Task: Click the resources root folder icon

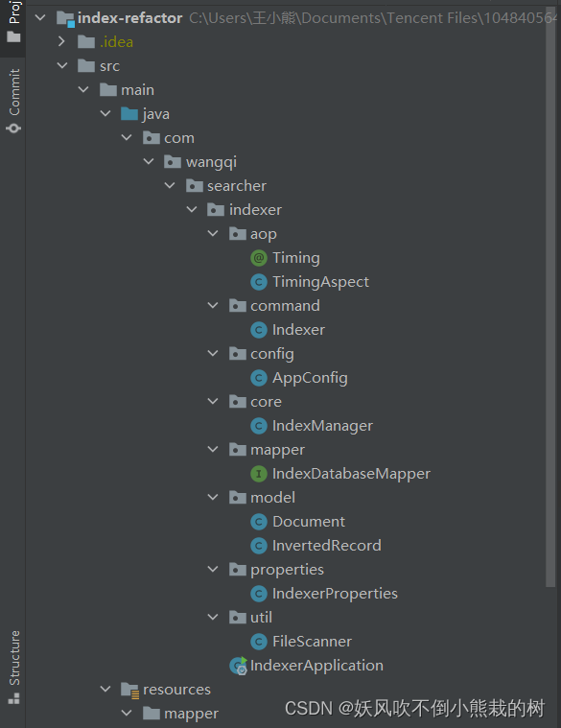Action: [x=129, y=690]
